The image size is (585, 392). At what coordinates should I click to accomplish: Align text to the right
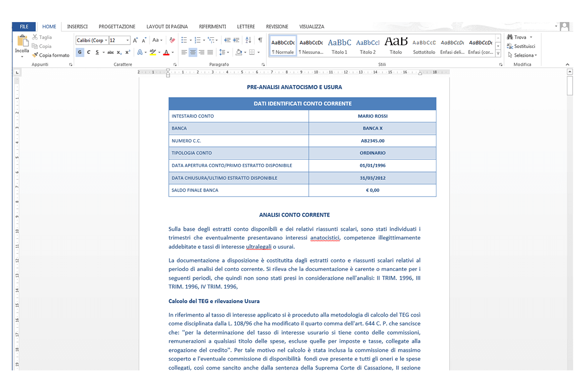pyautogui.click(x=202, y=52)
